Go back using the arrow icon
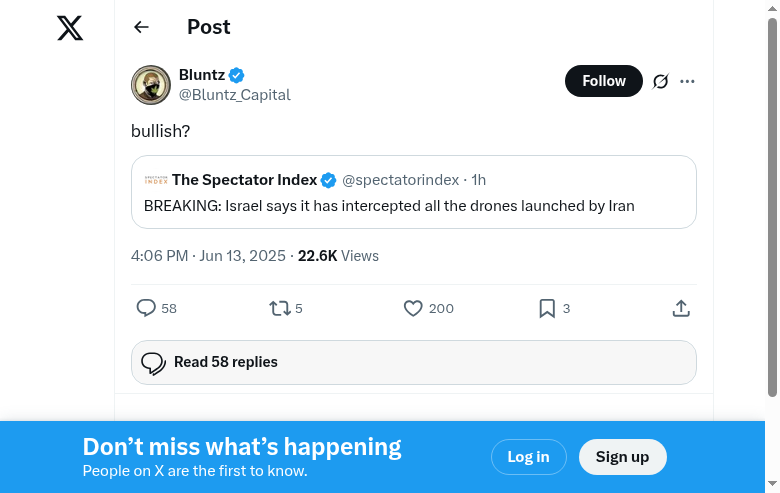The height and width of the screenshot is (493, 780). click(141, 27)
